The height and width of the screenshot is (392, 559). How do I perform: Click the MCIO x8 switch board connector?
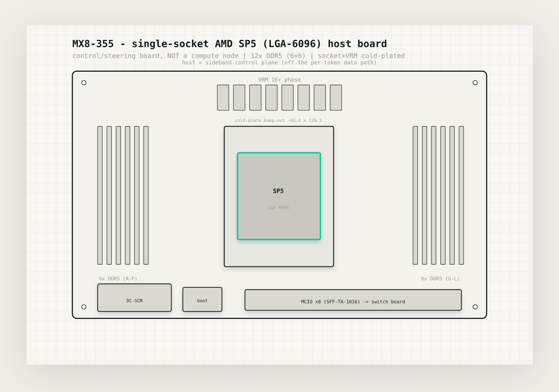point(353,300)
